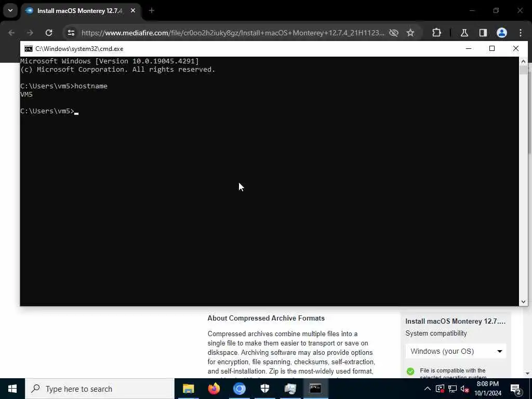
Task: Open the notification center icon
Action: click(516, 389)
